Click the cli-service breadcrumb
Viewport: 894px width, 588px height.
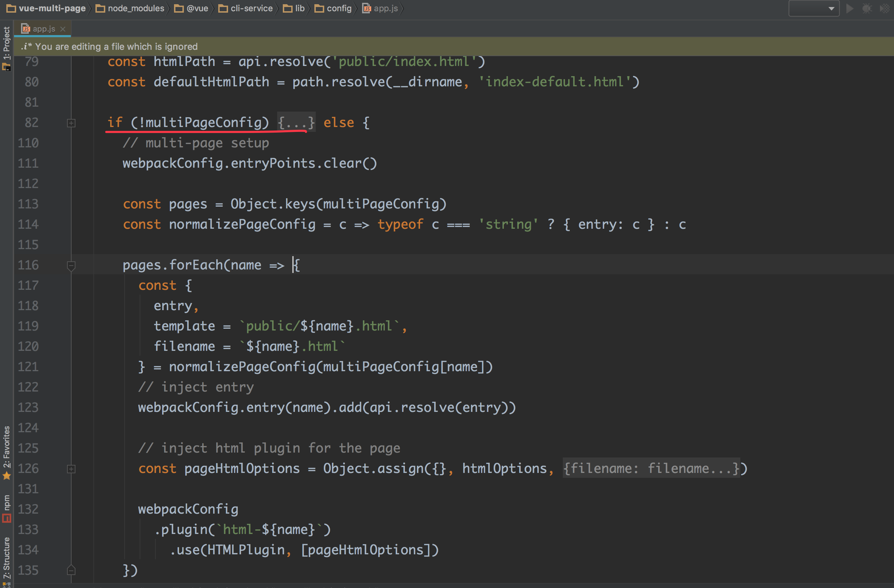(x=251, y=8)
